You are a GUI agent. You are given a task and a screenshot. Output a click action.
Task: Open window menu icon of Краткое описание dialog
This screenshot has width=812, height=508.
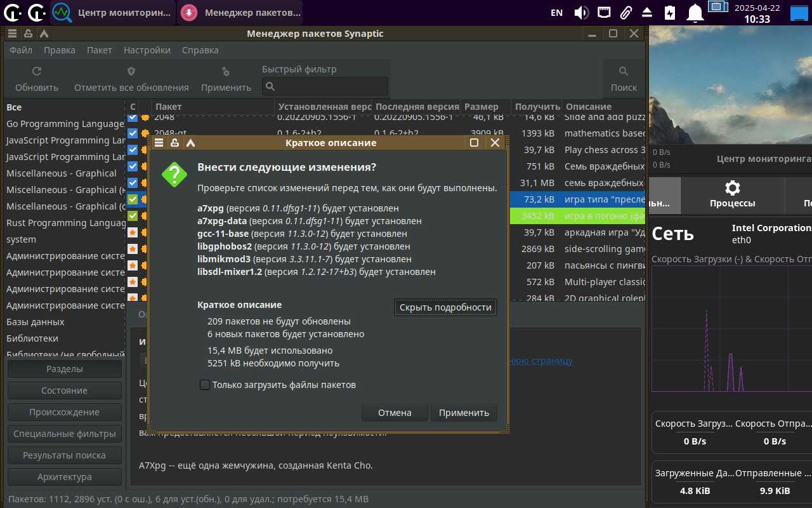pyautogui.click(x=159, y=143)
